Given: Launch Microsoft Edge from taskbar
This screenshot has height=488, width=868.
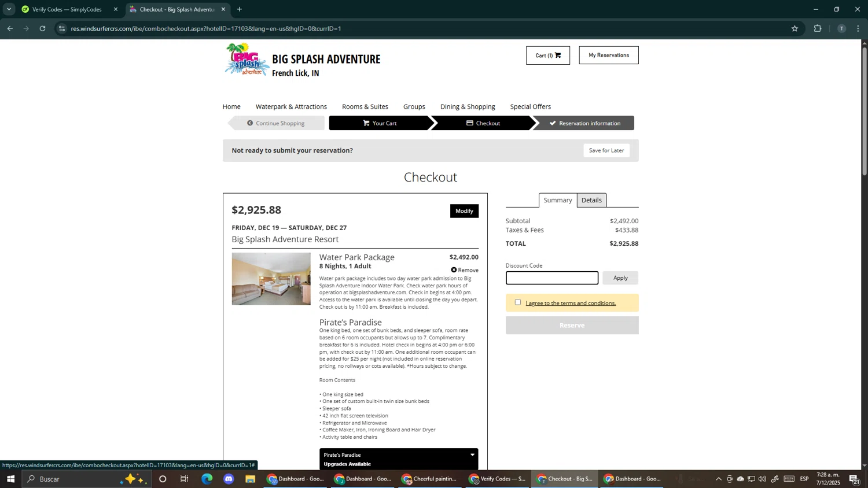Looking at the screenshot, I should click(207, 479).
